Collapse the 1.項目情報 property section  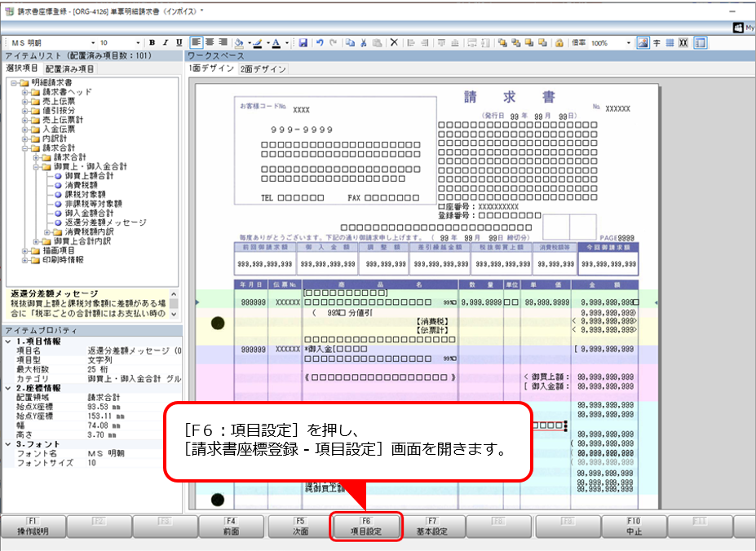(8, 342)
